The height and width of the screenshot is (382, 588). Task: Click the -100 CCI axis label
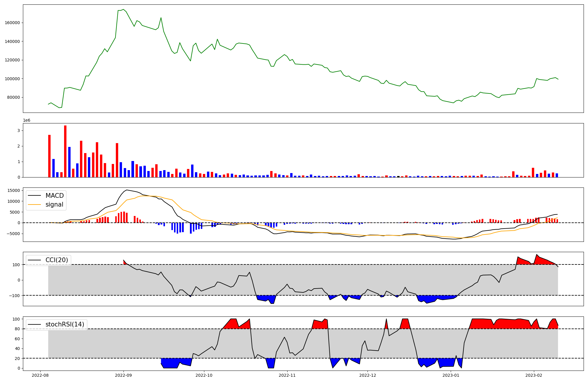14,296
